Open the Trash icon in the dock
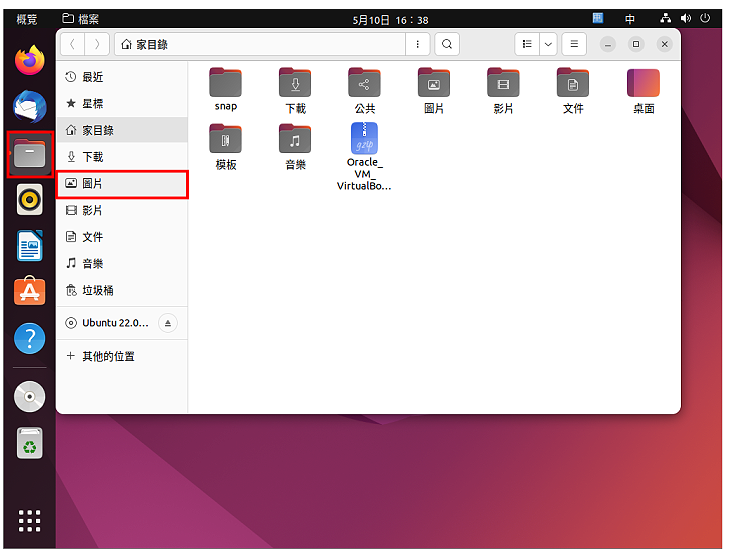This screenshot has width=740, height=559. click(x=30, y=443)
